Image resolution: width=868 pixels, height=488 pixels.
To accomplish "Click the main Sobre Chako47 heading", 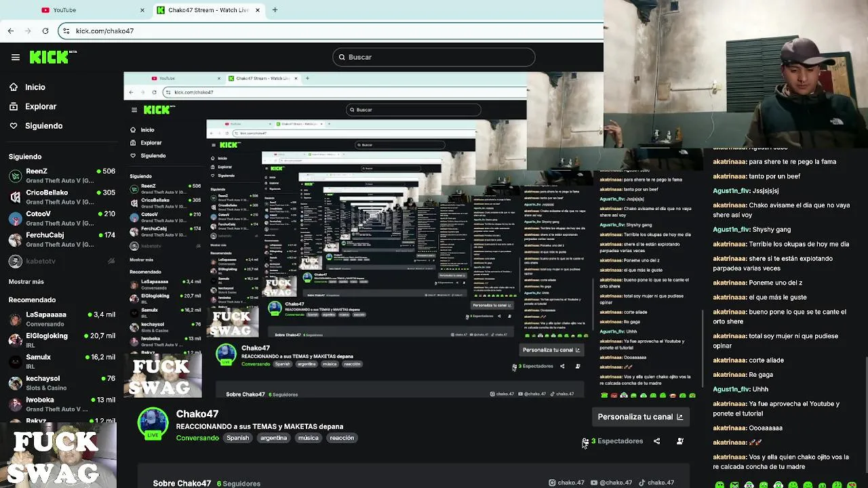I will 182,483.
